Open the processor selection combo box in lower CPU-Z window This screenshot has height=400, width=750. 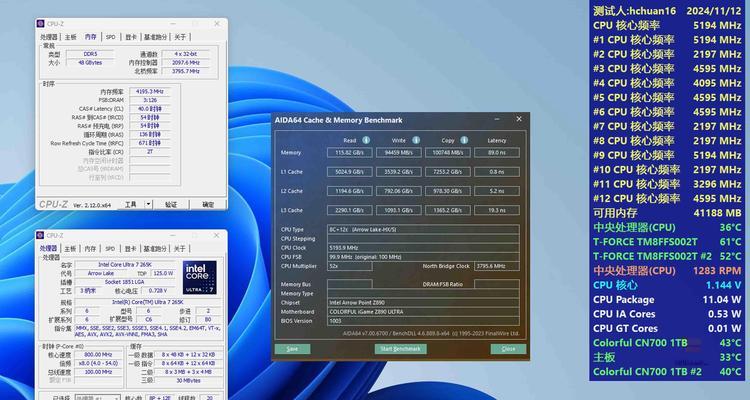tap(98, 398)
